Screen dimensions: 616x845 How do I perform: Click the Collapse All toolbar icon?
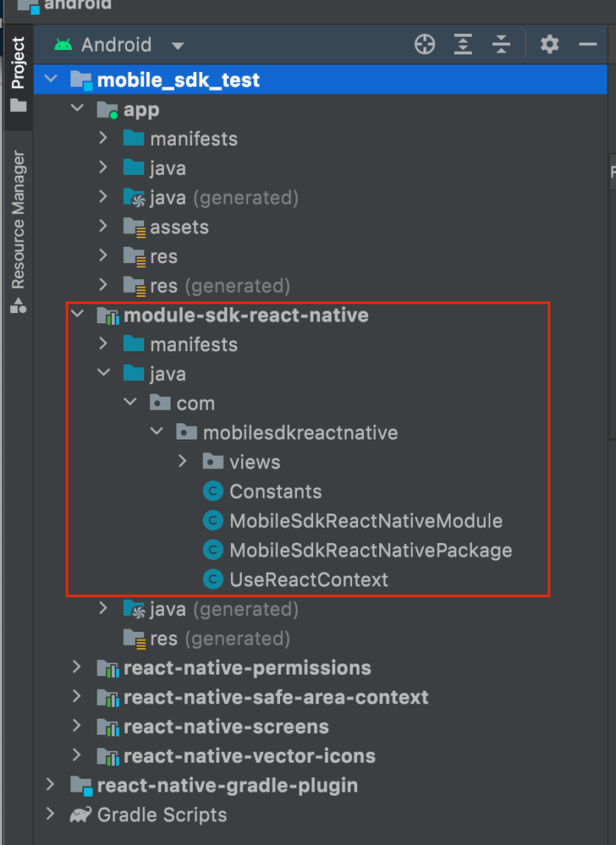[x=501, y=45]
